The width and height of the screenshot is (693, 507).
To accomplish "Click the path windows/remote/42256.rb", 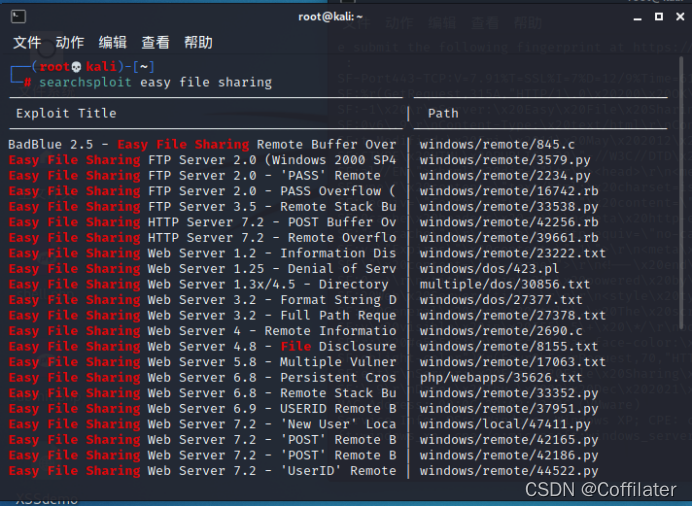I will coord(509,222).
